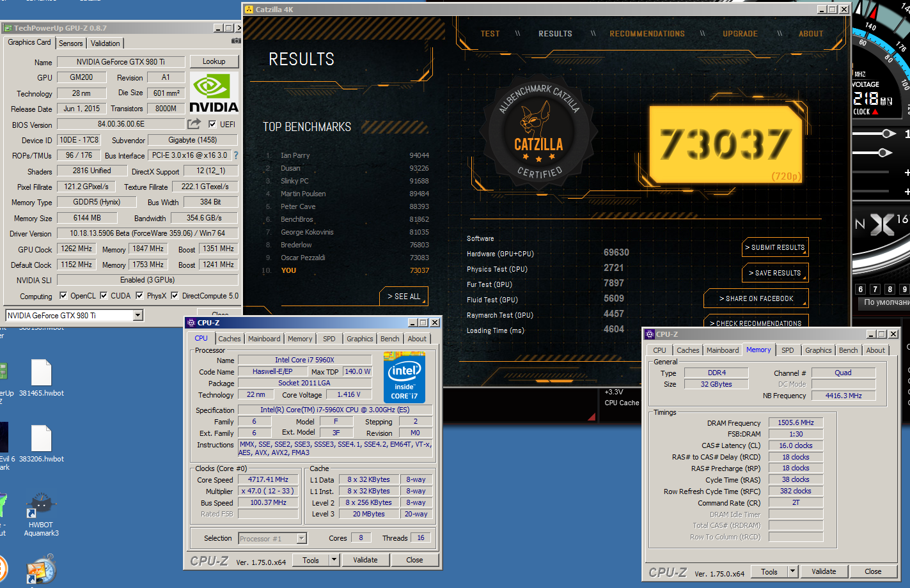
Task: Click the question mark beside Bus Interface
Action: coord(235,155)
